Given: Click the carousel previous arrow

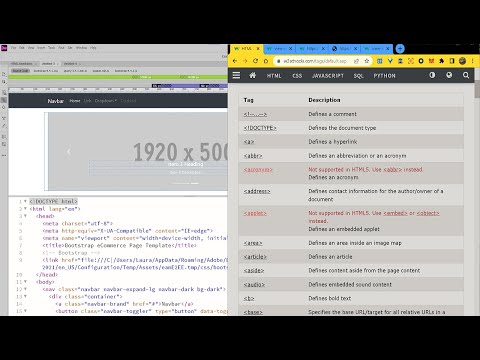Looking at the screenshot, I should coord(69,152).
